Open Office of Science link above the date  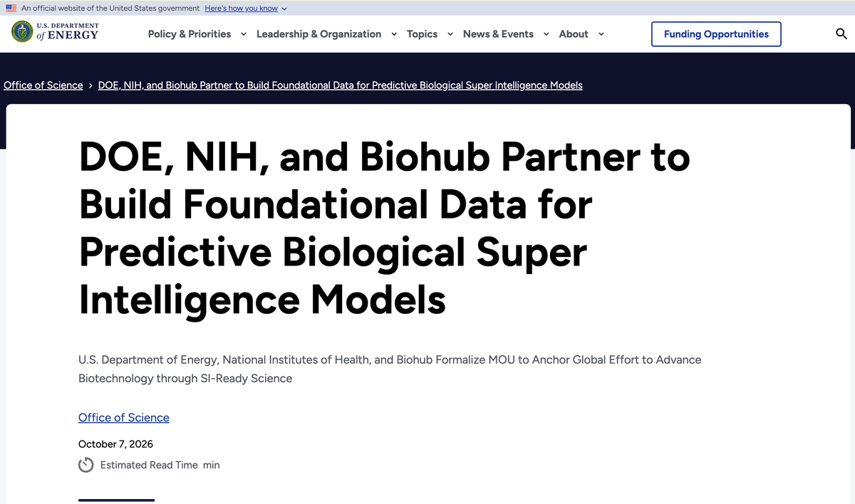(x=124, y=418)
